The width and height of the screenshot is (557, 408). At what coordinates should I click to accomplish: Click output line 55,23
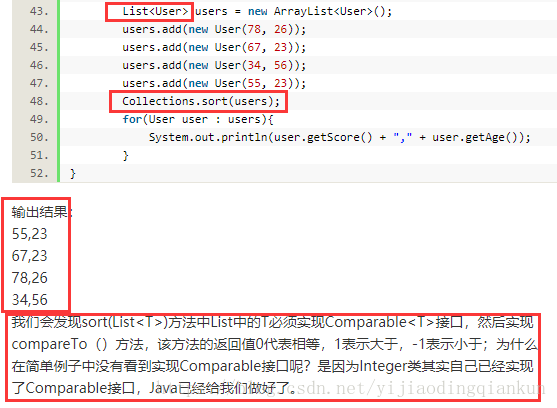(x=29, y=234)
